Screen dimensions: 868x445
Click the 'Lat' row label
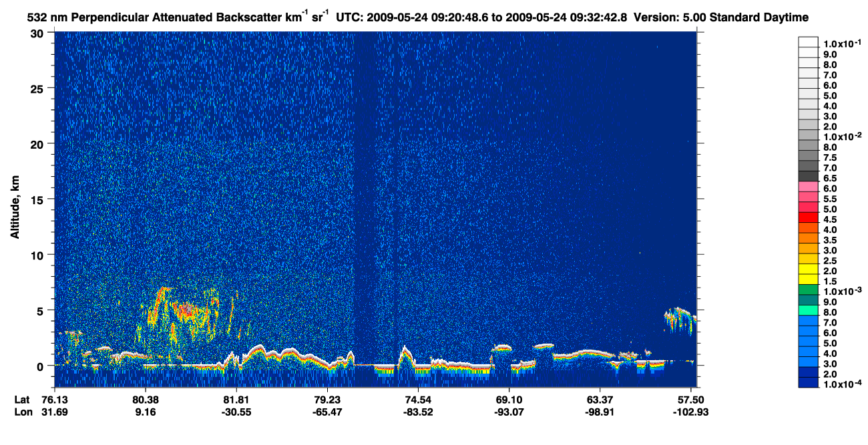coord(21,400)
